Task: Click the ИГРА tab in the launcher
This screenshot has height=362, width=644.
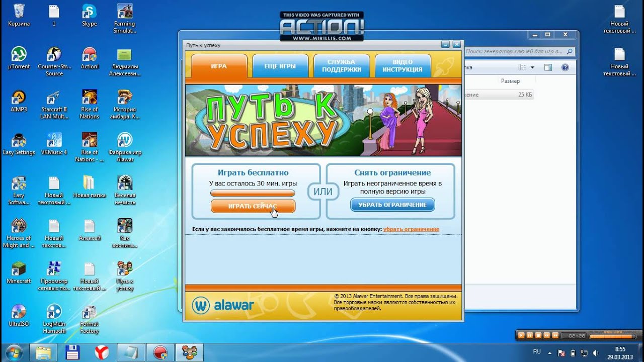Action: [219, 66]
